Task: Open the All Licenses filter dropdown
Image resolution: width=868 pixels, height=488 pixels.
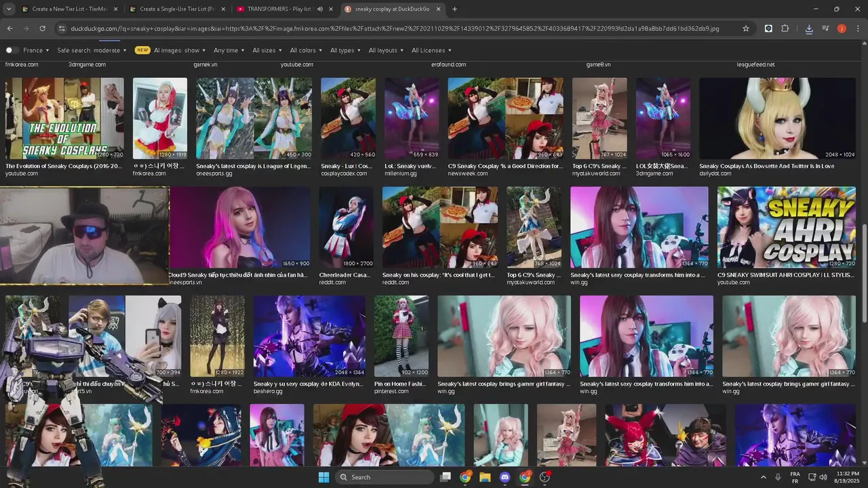Action: [x=431, y=50]
